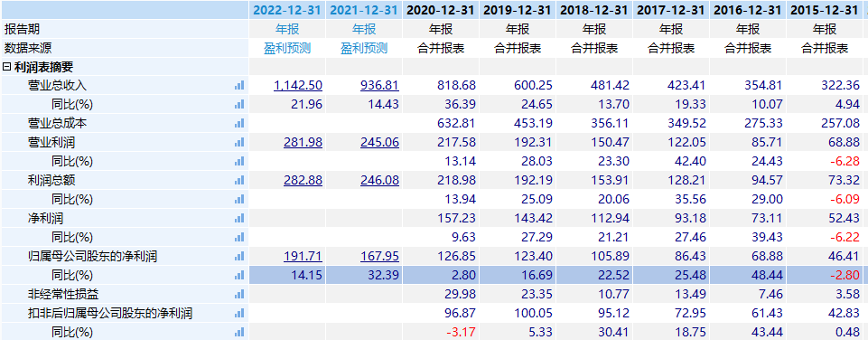Click chart icon beside 营业总成本
Screen dimensions: 868x340
tap(239, 123)
